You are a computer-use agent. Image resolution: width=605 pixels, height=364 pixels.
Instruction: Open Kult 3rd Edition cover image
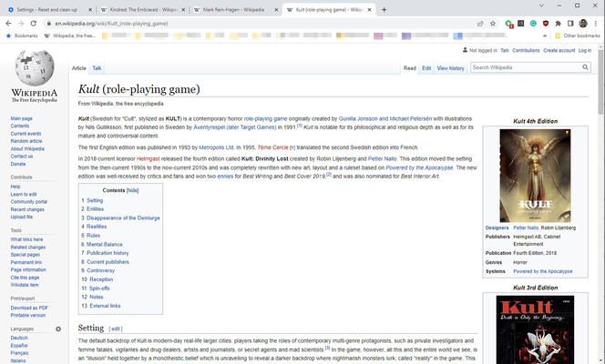tap(535, 329)
